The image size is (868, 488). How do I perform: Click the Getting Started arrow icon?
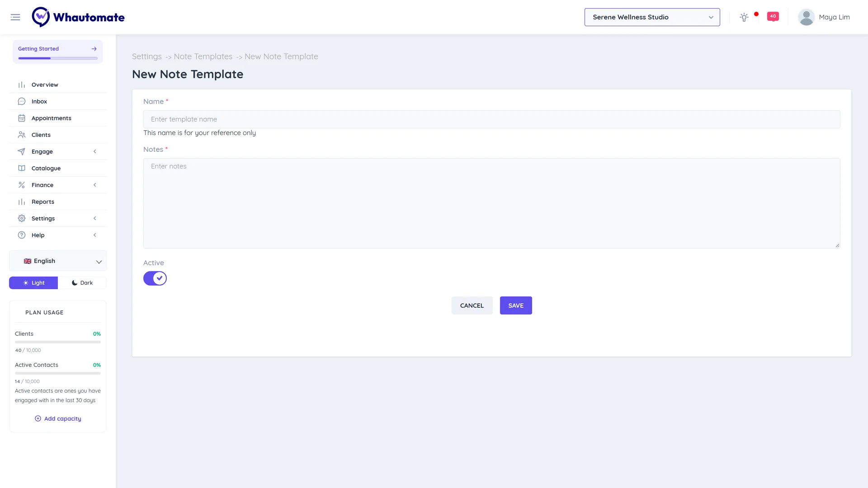(x=94, y=49)
